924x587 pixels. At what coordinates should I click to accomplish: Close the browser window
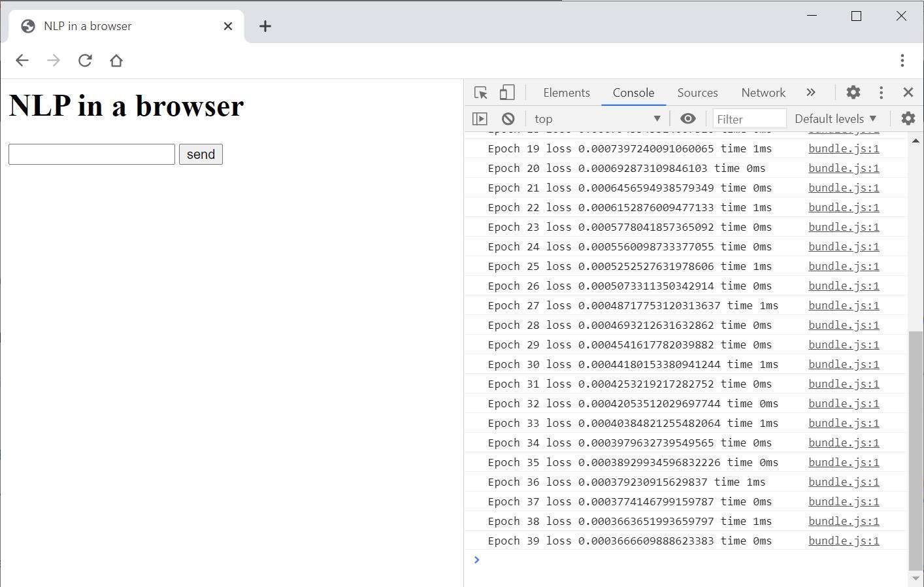tap(901, 16)
